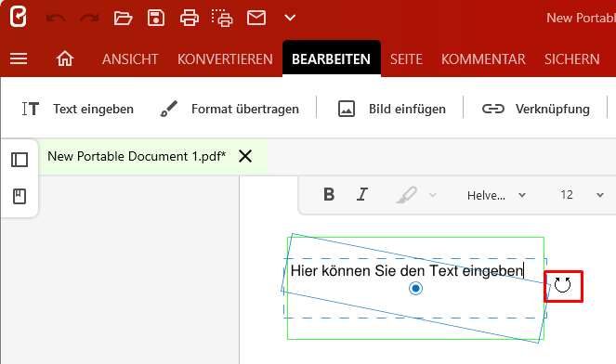Click the application logo icon
The width and height of the screenshot is (616, 364).
click(18, 17)
